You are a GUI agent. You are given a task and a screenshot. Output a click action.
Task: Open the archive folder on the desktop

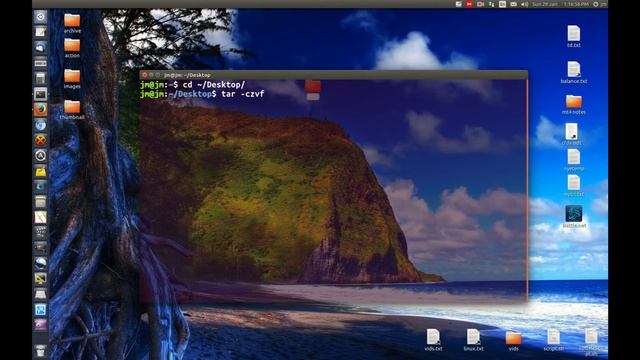click(x=72, y=23)
